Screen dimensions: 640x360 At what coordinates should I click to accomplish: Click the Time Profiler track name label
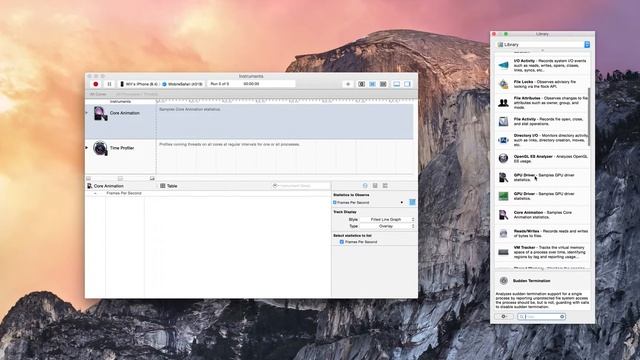[122, 148]
